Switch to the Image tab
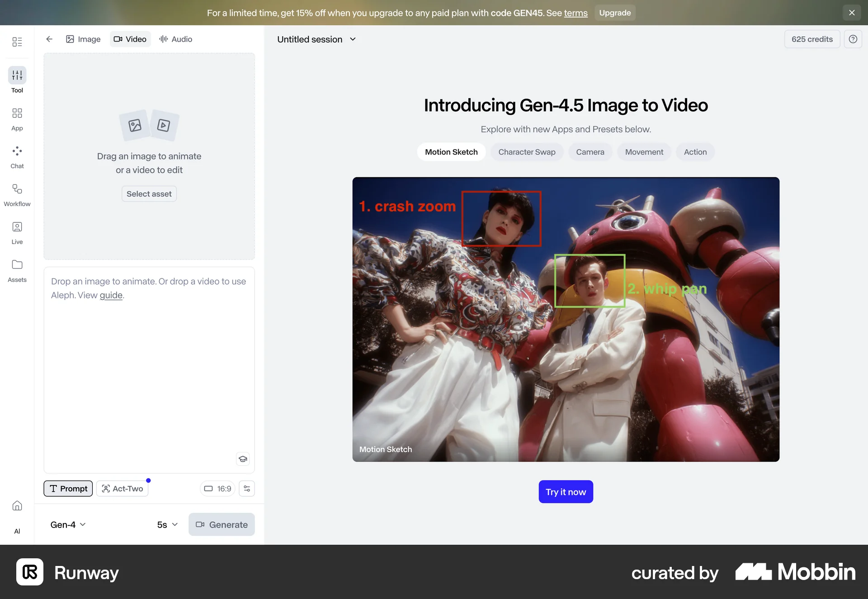 click(x=83, y=39)
